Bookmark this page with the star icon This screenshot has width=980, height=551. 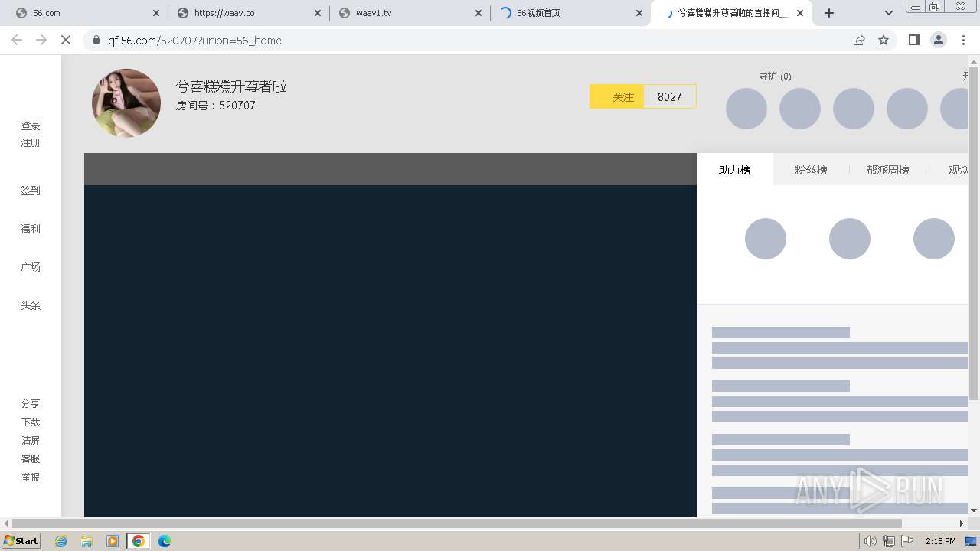[x=884, y=40]
